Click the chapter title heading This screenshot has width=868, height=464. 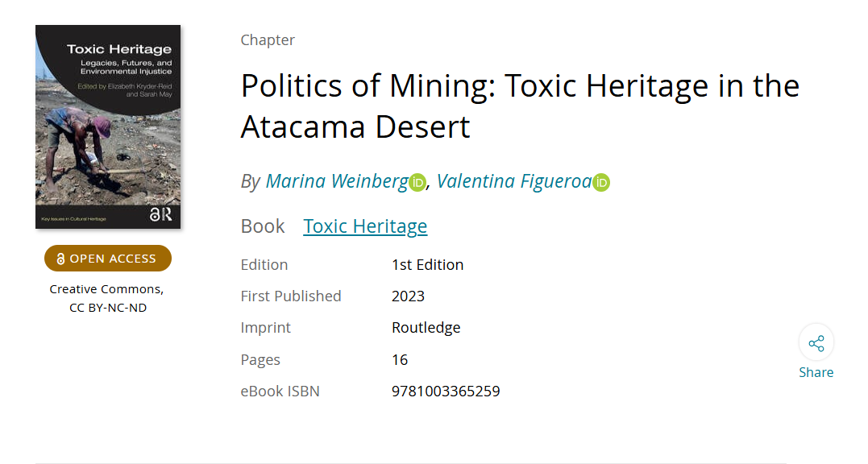[520, 106]
